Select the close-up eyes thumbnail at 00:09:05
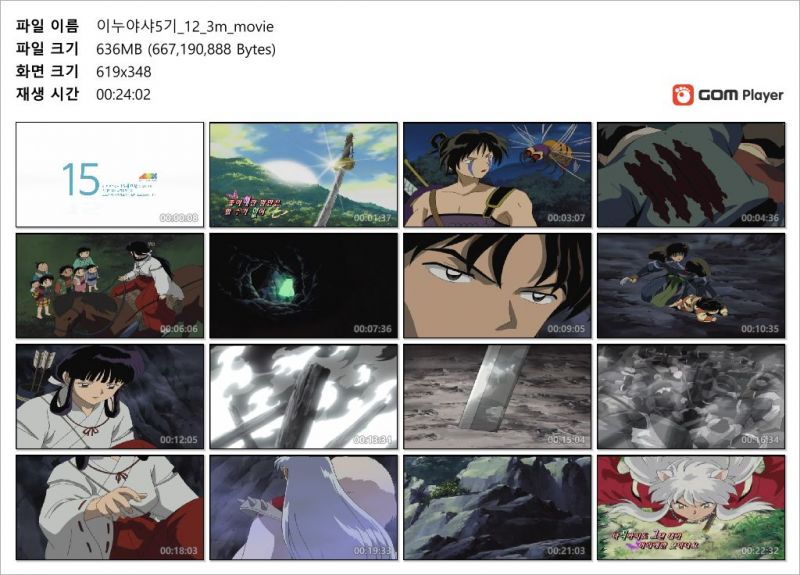 [x=497, y=286]
